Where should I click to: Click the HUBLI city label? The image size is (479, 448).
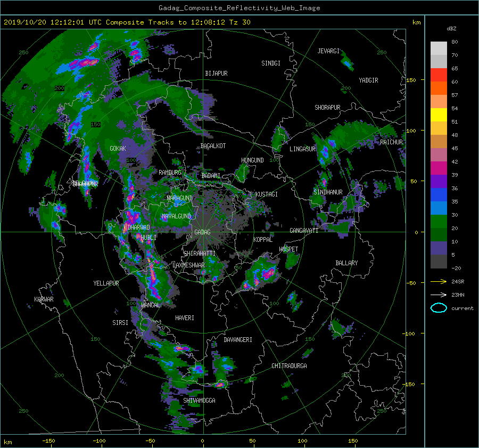148,237
